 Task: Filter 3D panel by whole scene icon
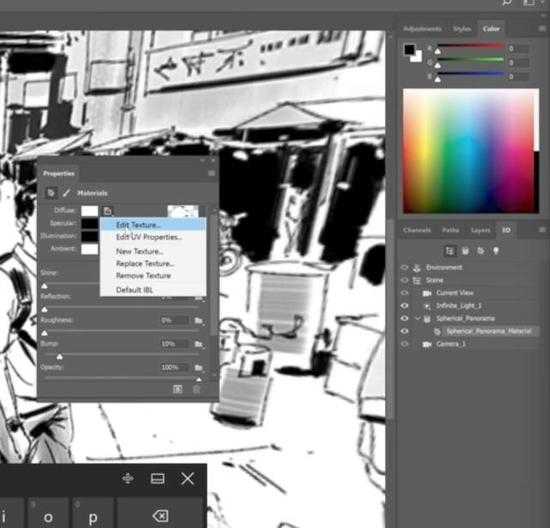click(x=450, y=251)
